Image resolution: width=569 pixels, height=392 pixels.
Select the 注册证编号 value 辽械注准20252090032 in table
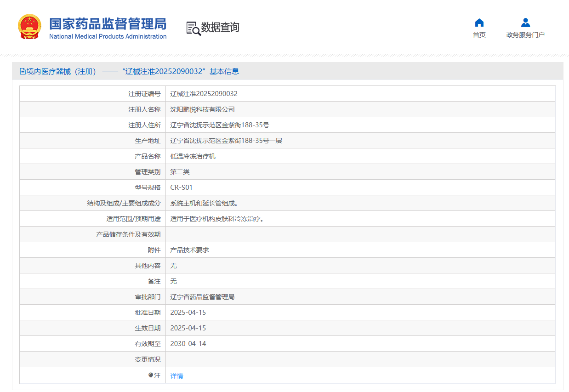[x=204, y=94]
